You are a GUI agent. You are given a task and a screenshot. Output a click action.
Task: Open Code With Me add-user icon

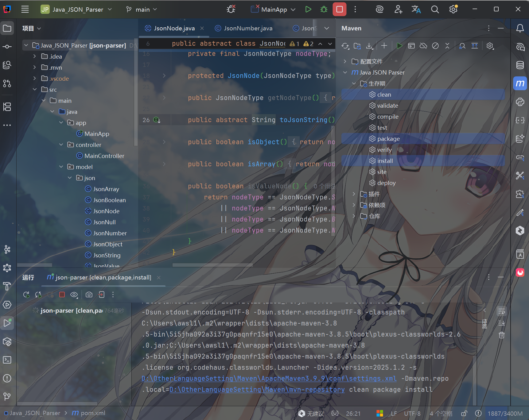tap(398, 10)
